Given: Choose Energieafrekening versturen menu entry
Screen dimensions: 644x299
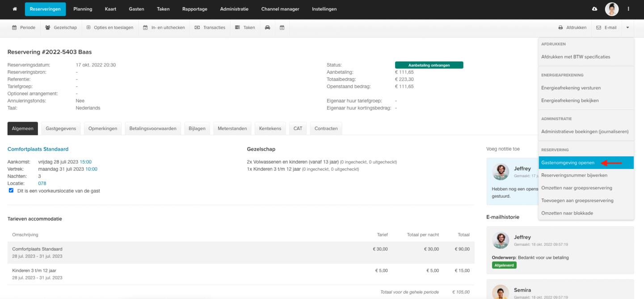Looking at the screenshot, I should pos(571,88).
